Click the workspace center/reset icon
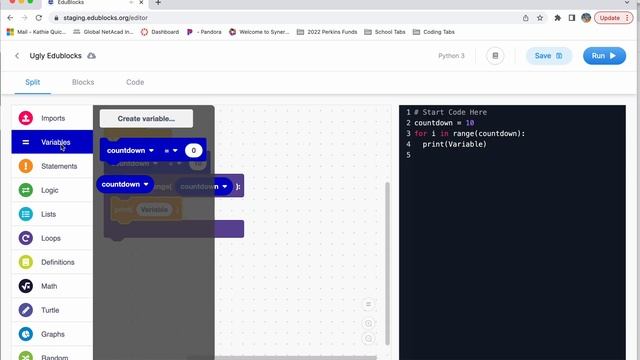Image resolution: width=640 pixels, height=360 pixels. (x=368, y=304)
